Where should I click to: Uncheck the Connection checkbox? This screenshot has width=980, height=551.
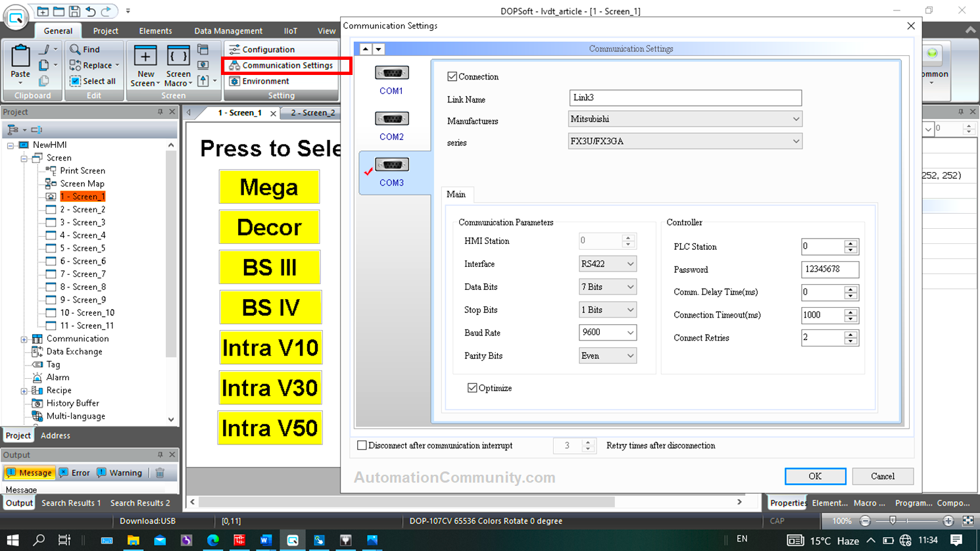[452, 76]
